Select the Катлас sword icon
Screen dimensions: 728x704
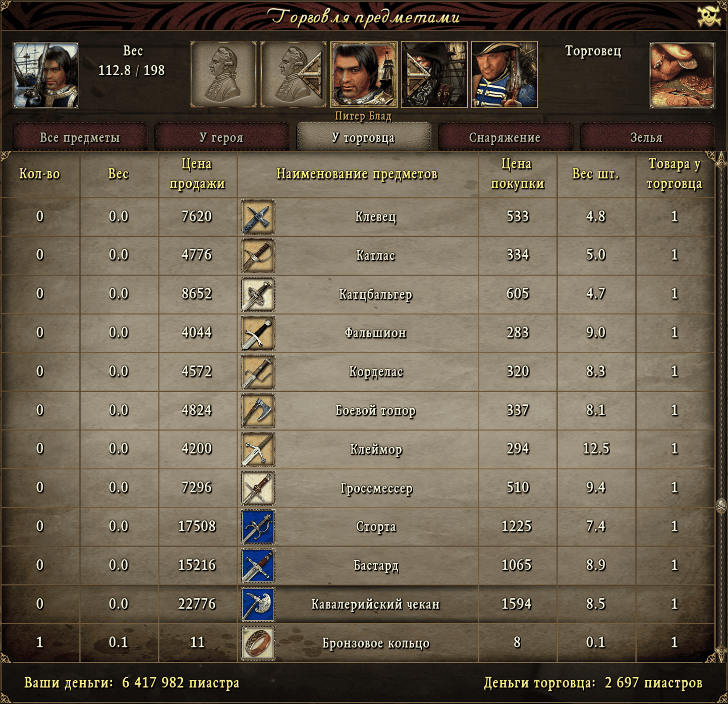click(x=258, y=256)
